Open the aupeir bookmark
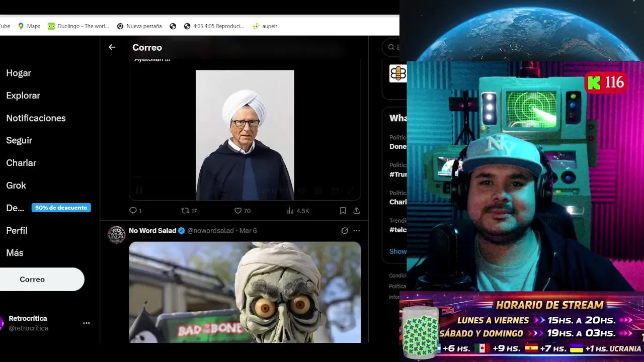The width and height of the screenshot is (644, 362). click(265, 26)
